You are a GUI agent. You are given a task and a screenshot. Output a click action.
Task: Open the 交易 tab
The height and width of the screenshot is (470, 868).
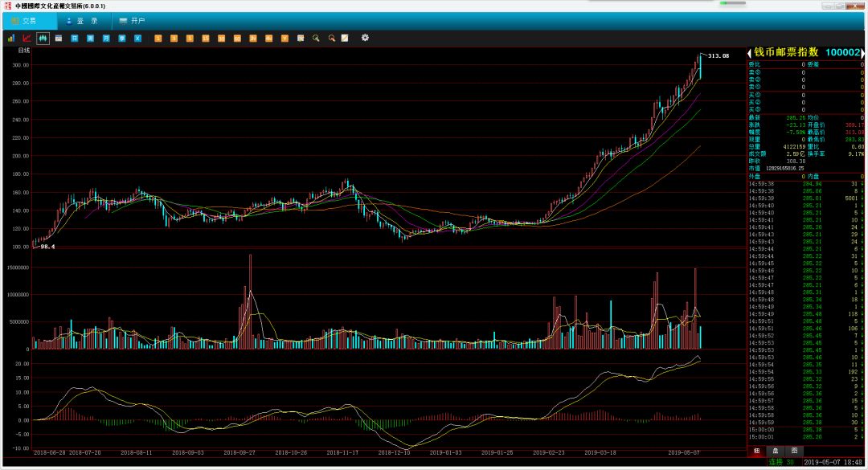30,21
